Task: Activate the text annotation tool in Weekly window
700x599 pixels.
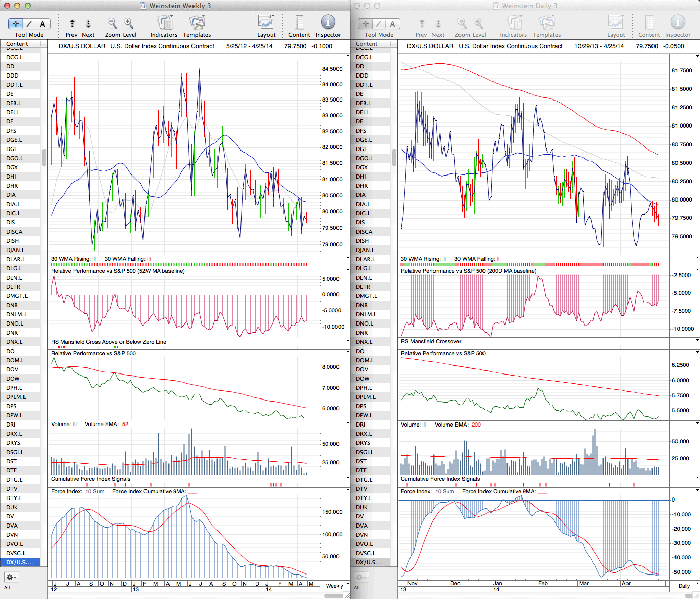Action: 42,23
